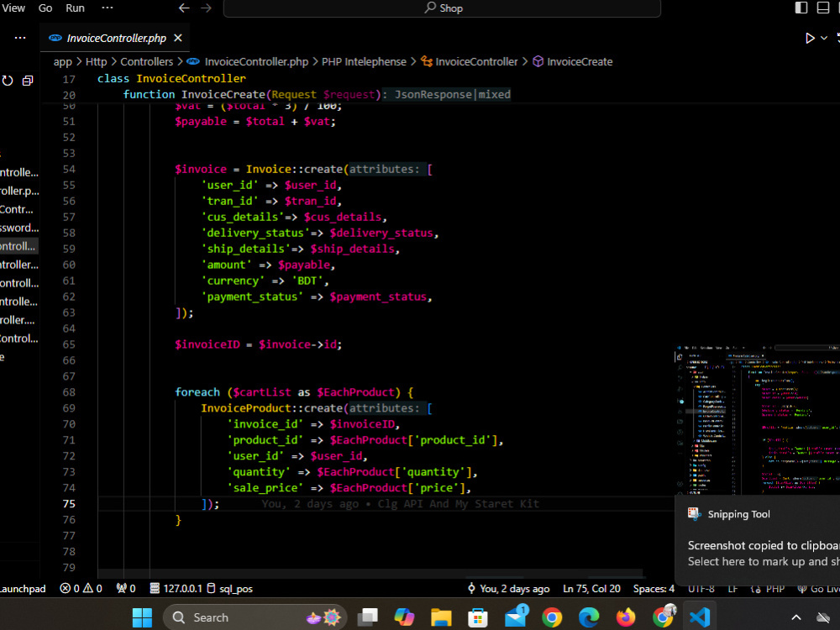840x630 pixels.
Task: Click the Snipping Tool screenshot thumbnail
Action: pos(757,420)
